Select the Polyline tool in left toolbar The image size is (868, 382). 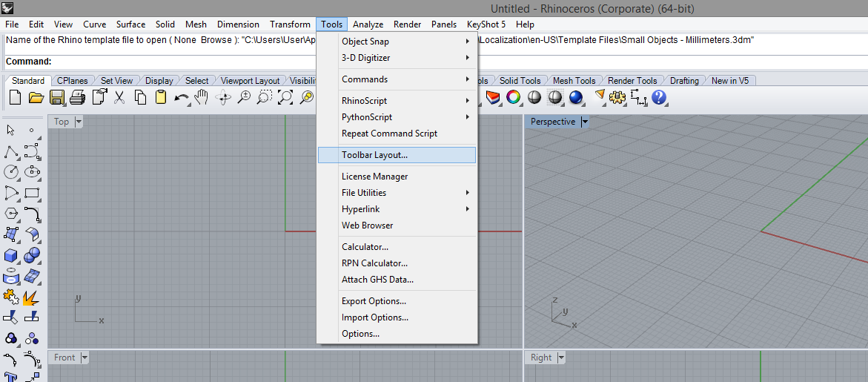point(10,151)
